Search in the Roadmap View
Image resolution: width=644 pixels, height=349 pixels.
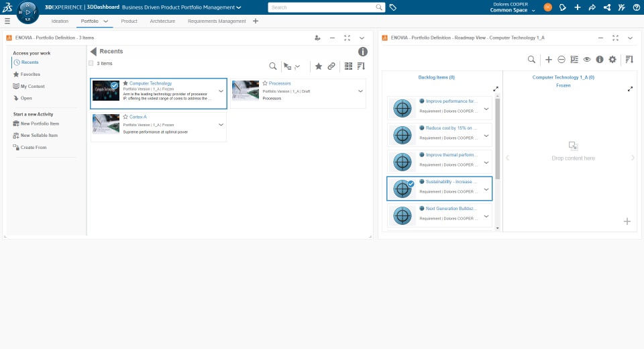click(x=531, y=60)
